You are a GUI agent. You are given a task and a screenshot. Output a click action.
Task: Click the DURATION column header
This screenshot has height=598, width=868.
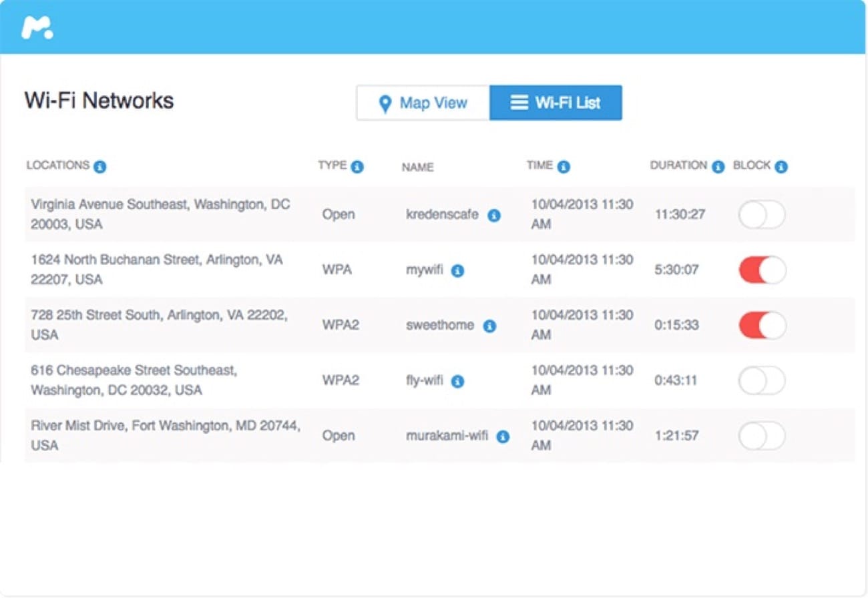678,166
